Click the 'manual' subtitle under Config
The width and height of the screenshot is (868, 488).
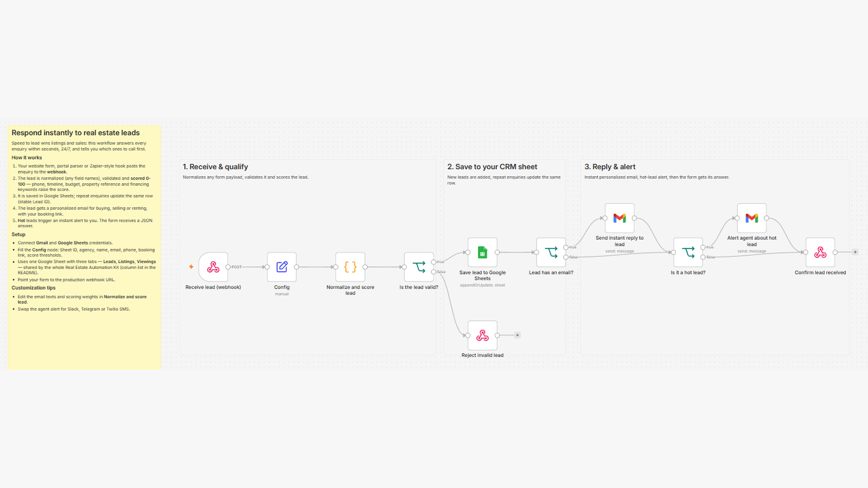click(x=282, y=294)
